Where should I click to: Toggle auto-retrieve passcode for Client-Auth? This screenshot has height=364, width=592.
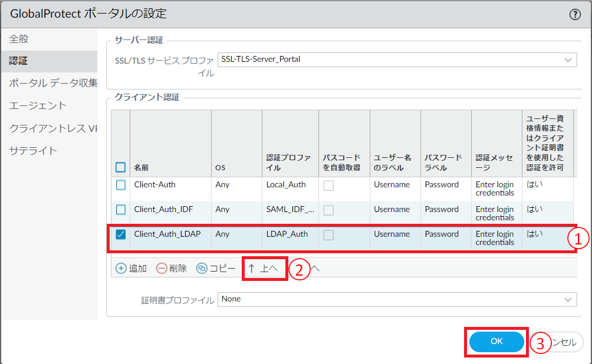(x=328, y=185)
